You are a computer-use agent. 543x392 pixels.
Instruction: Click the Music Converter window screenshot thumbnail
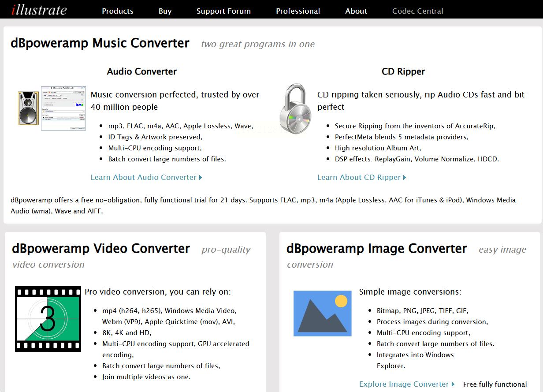63,108
